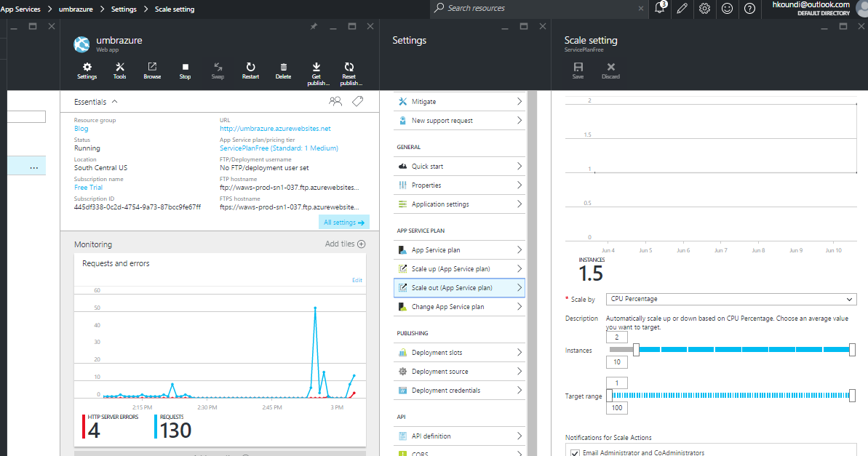Click the All settings link

click(x=343, y=223)
